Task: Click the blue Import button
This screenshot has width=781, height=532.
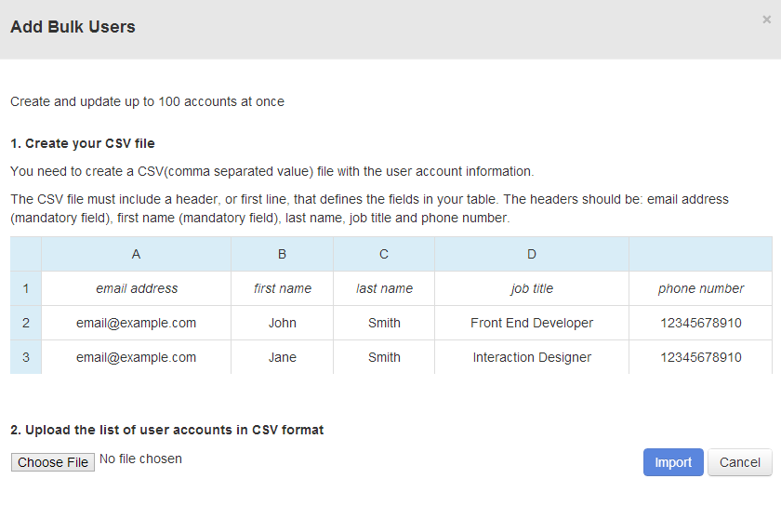Action: pos(673,462)
